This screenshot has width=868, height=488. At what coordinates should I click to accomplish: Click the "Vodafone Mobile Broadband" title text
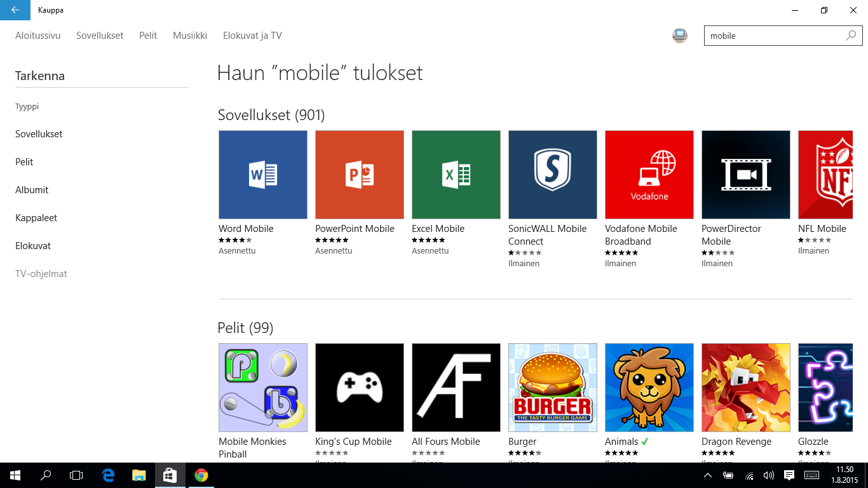click(641, 235)
